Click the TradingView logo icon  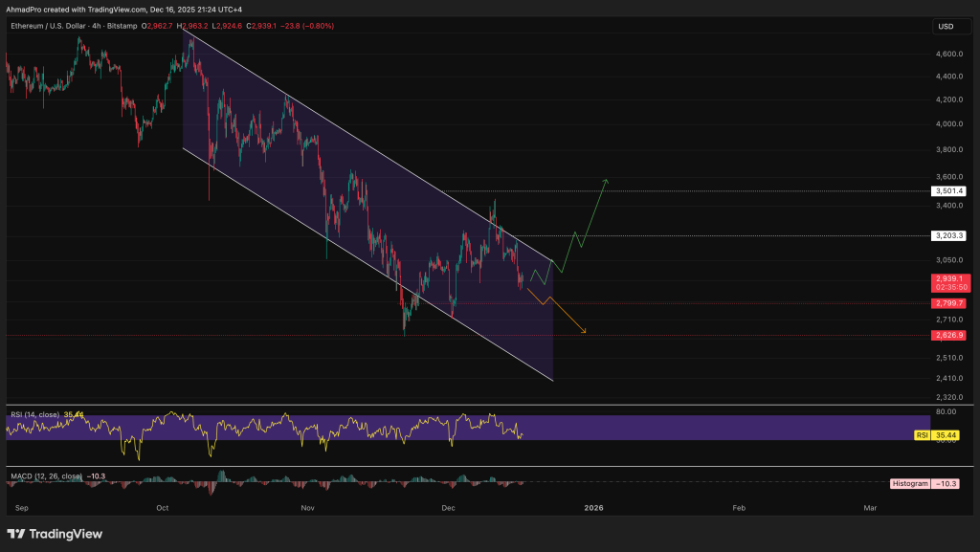point(18,534)
